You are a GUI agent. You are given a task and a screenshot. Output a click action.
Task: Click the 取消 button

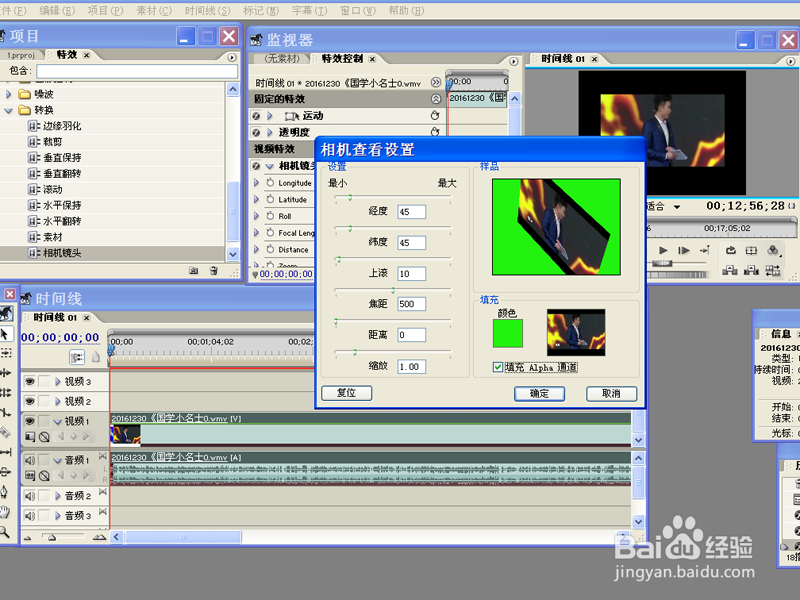point(611,393)
